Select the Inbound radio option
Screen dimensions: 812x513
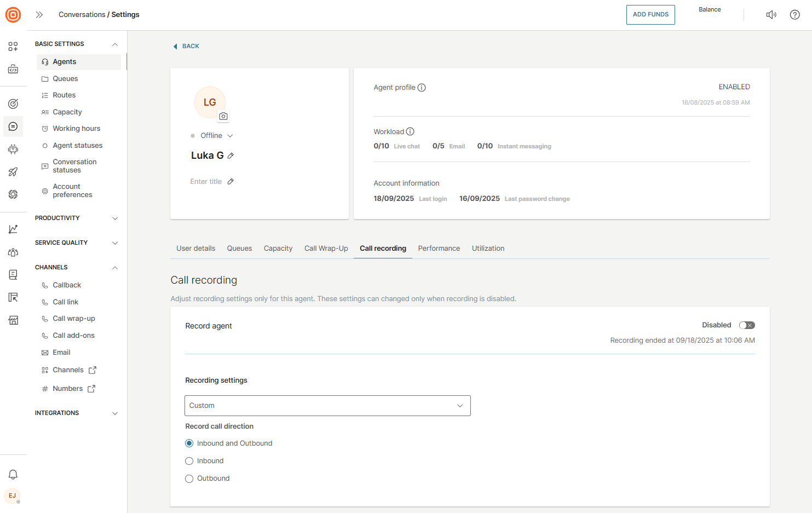coord(189,461)
